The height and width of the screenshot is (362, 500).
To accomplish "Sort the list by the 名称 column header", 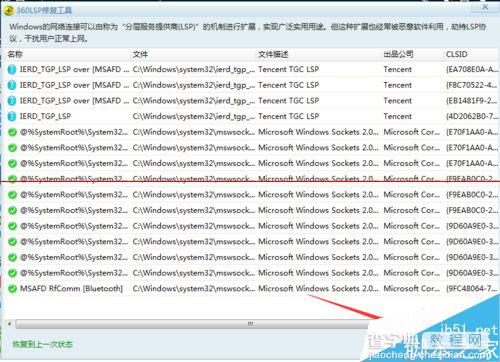I will point(15,54).
